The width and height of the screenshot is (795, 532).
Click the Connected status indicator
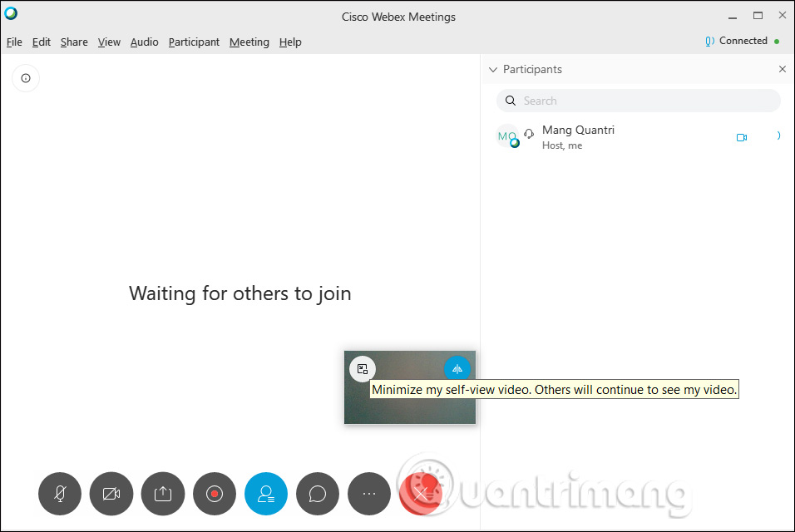pyautogui.click(x=743, y=41)
